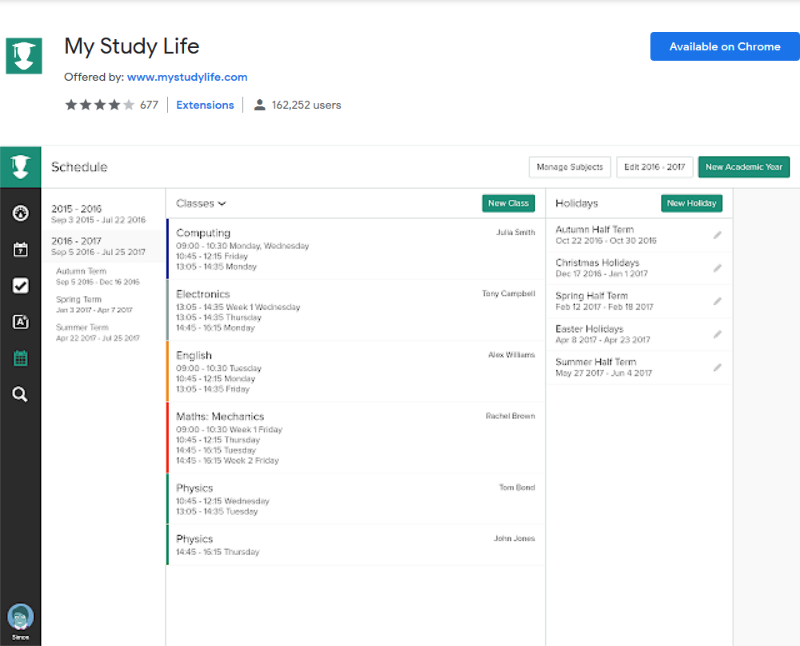Open the Dashboard icon in sidebar
The width and height of the screenshot is (800, 646).
pos(20,213)
